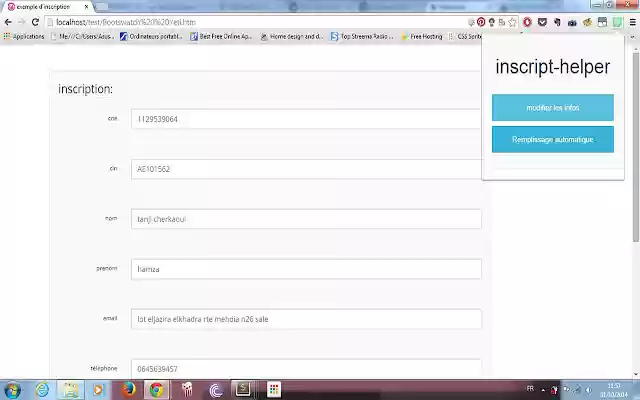Click the camera screenshot extension icon
Screen dimensions: 640x400
(572, 23)
